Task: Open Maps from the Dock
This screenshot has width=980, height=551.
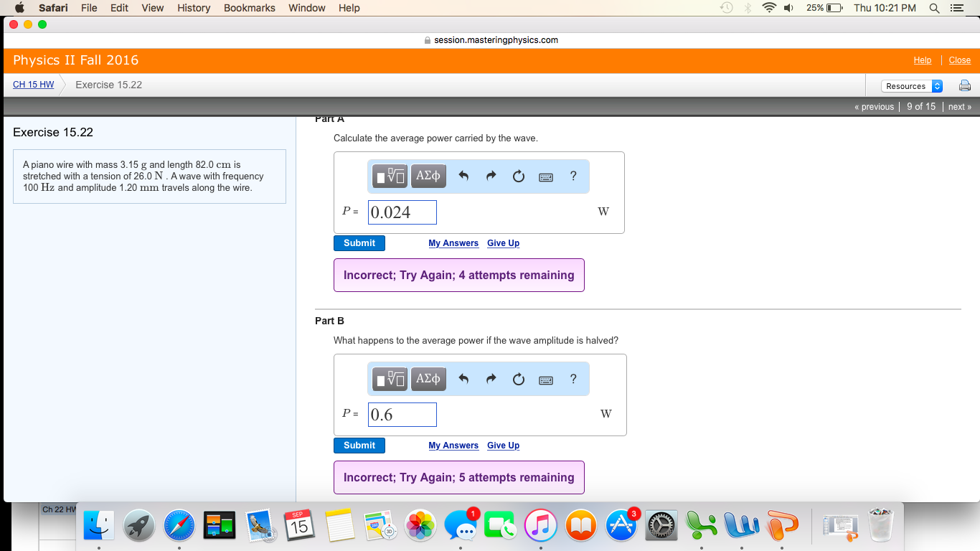Action: coord(380,527)
